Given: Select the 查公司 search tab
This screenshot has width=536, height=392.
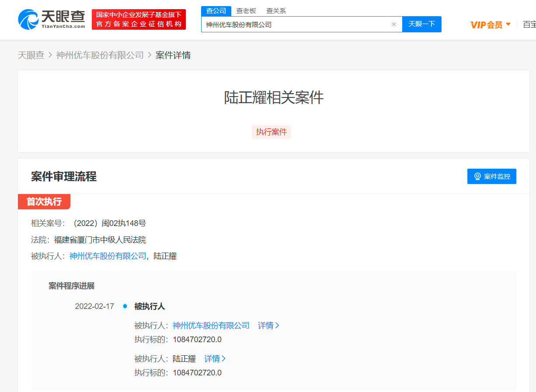Looking at the screenshot, I should coord(216,11).
